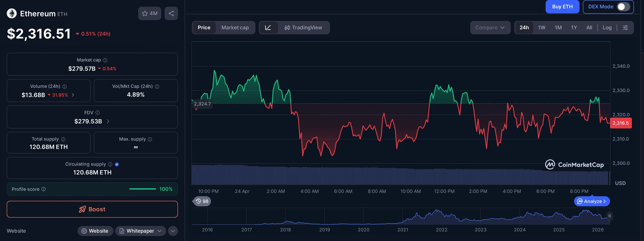Click the $279.57B market cap value
Image resolution: width=644 pixels, height=241 pixels.
82,69
